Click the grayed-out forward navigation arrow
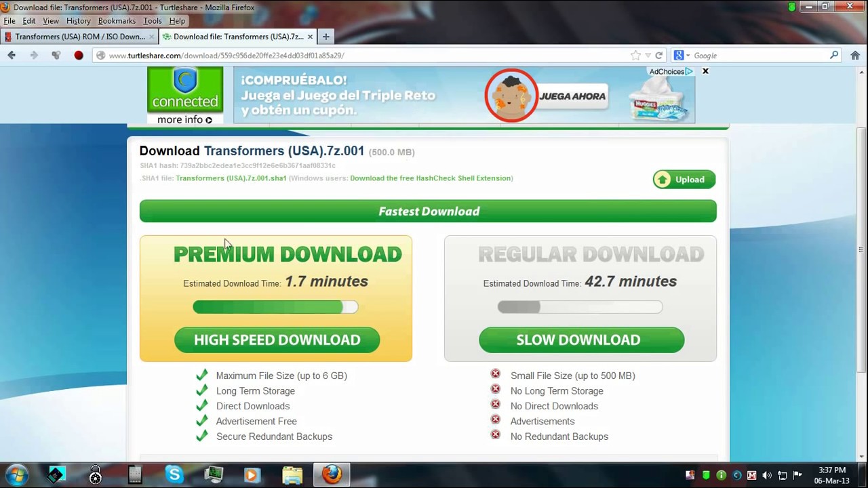The image size is (868, 488). point(34,56)
